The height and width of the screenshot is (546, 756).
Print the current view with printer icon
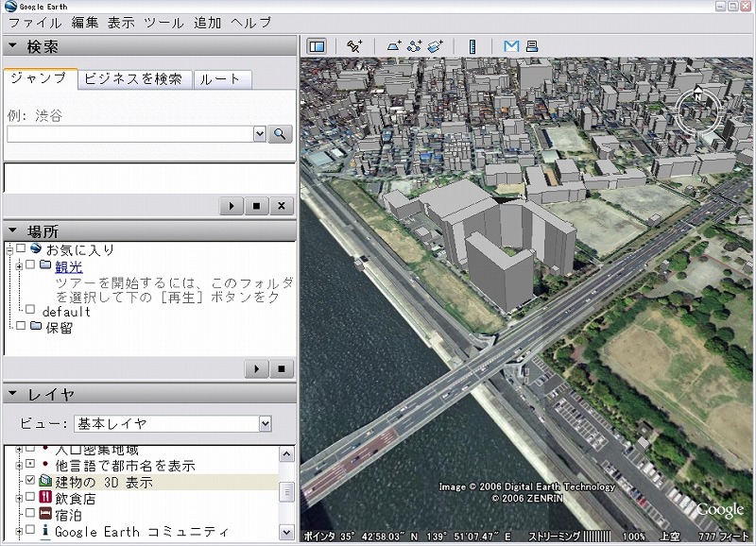click(532, 46)
